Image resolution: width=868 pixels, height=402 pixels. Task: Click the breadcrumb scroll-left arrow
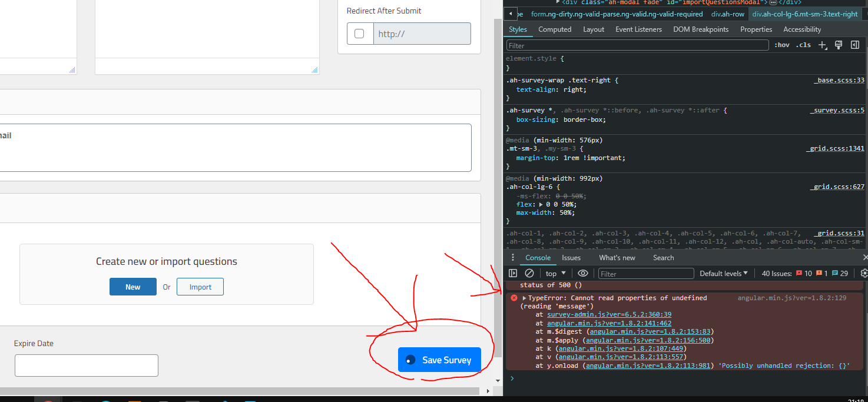(511, 14)
